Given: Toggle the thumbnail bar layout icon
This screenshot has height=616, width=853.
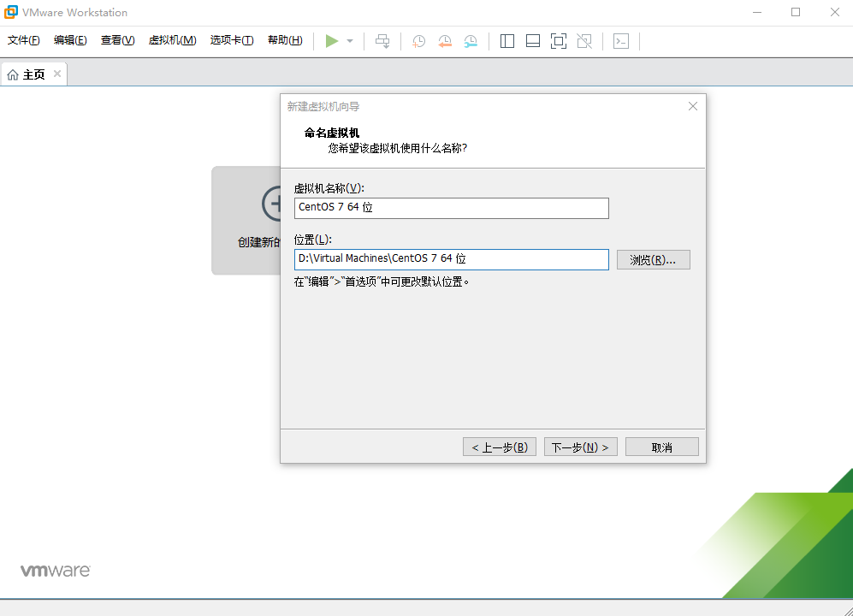Looking at the screenshot, I should tap(533, 41).
